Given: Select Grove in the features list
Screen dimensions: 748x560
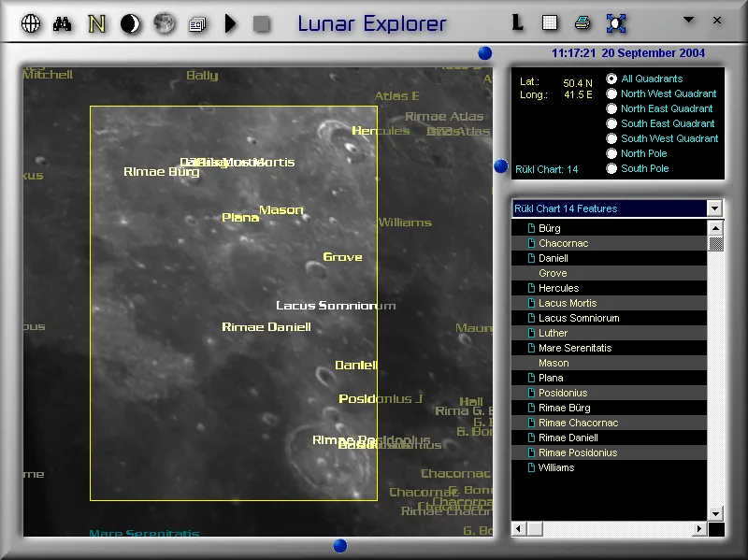Looking at the screenshot, I should pyautogui.click(x=610, y=273).
